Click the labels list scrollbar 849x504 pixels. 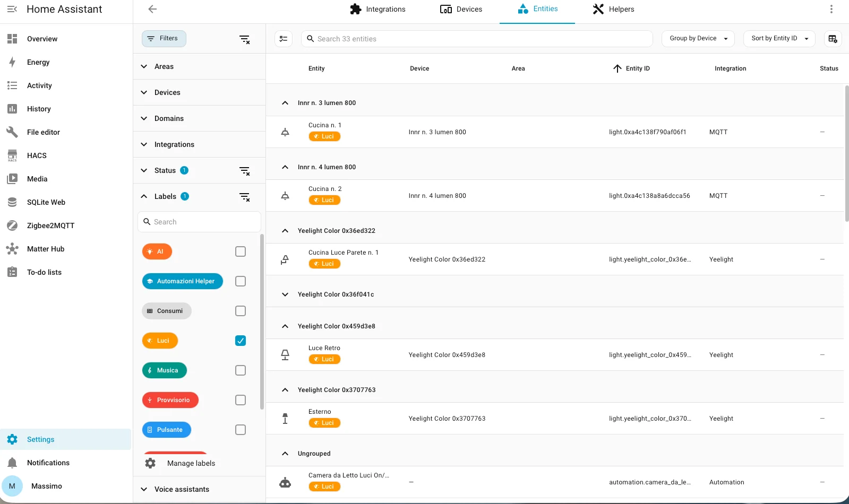coord(262,321)
